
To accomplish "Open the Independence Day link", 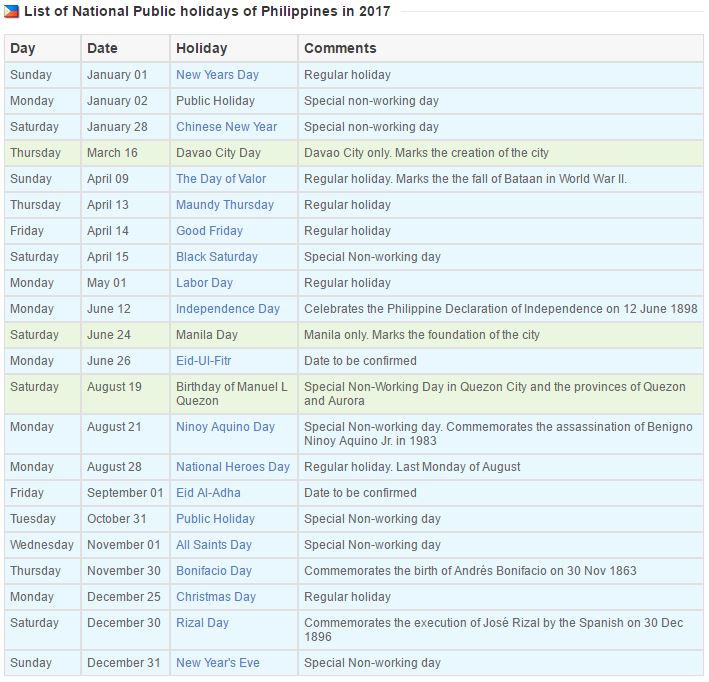I will (228, 309).
